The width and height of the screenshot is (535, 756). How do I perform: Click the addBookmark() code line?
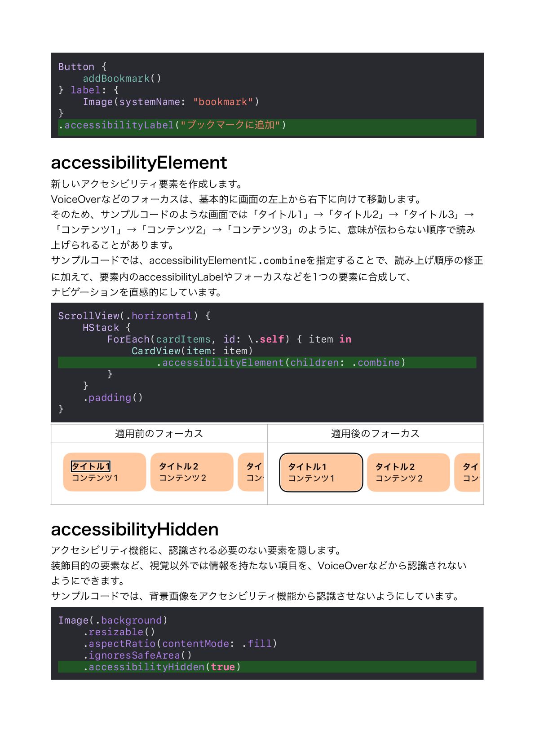(122, 79)
